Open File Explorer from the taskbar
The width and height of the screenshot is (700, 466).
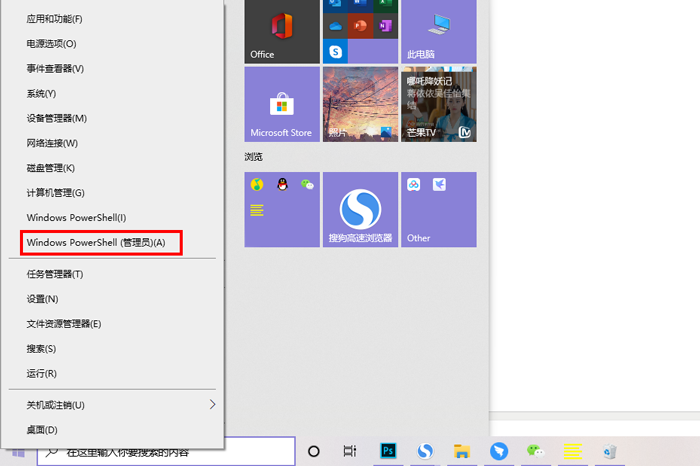click(462, 451)
